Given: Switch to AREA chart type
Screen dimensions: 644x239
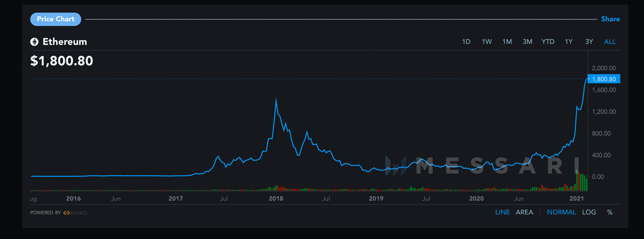Looking at the screenshot, I should (x=524, y=212).
